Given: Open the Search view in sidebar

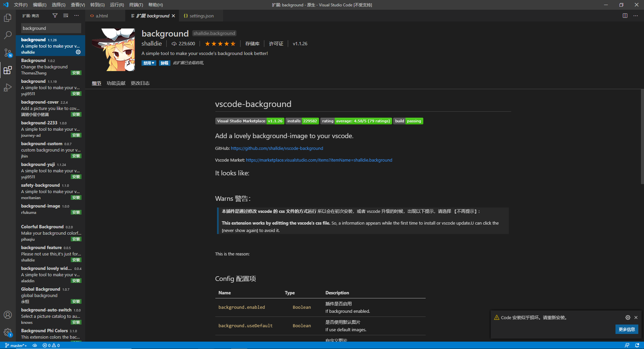Looking at the screenshot, I should [x=7, y=35].
